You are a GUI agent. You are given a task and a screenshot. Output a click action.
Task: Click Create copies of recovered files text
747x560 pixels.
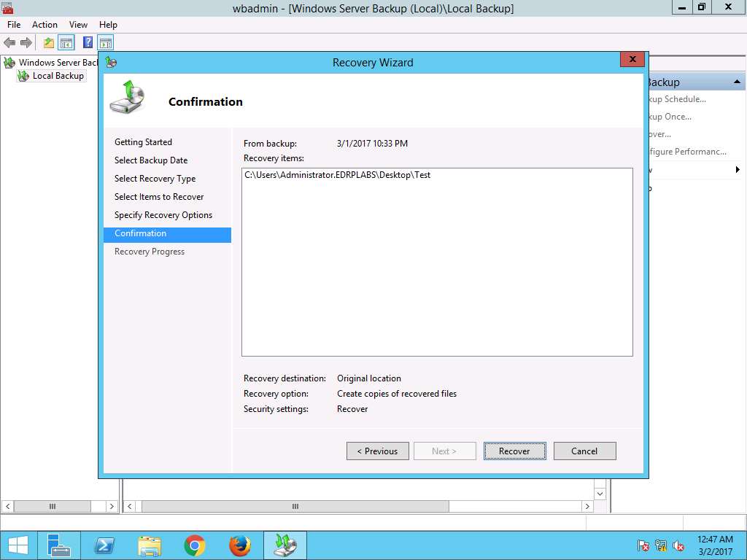point(397,394)
